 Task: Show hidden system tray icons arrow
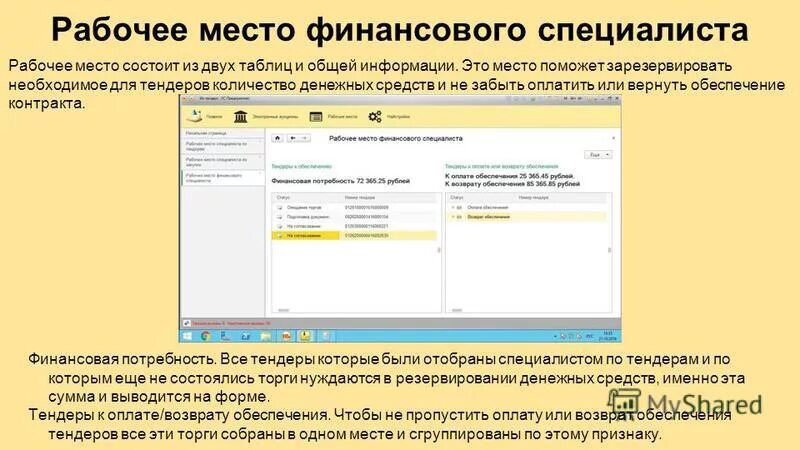click(555, 337)
